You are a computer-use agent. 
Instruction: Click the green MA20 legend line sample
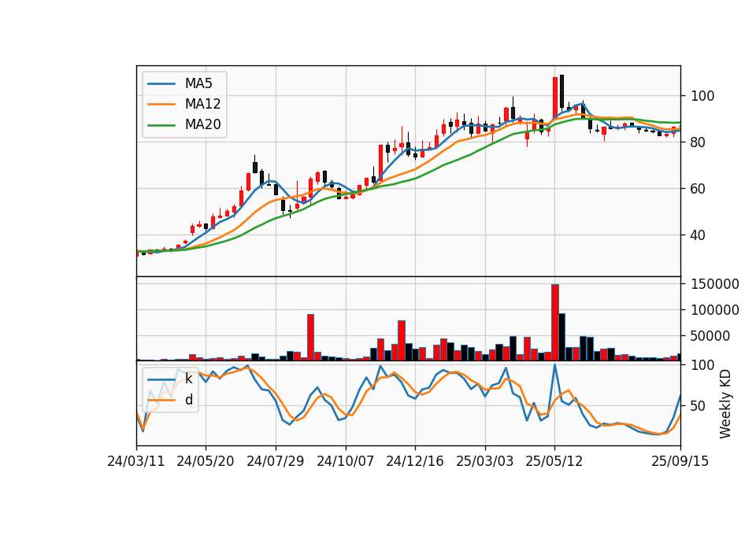point(161,125)
